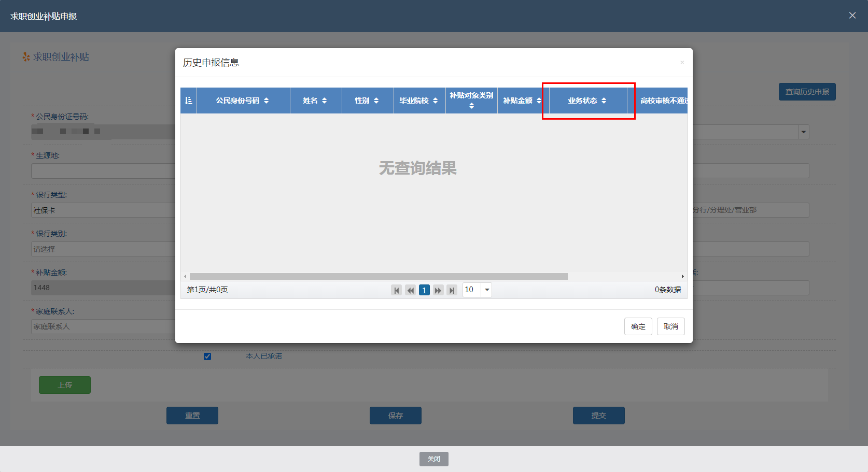Click the 补贴对象类别 column header
868x472 pixels.
coord(471,96)
